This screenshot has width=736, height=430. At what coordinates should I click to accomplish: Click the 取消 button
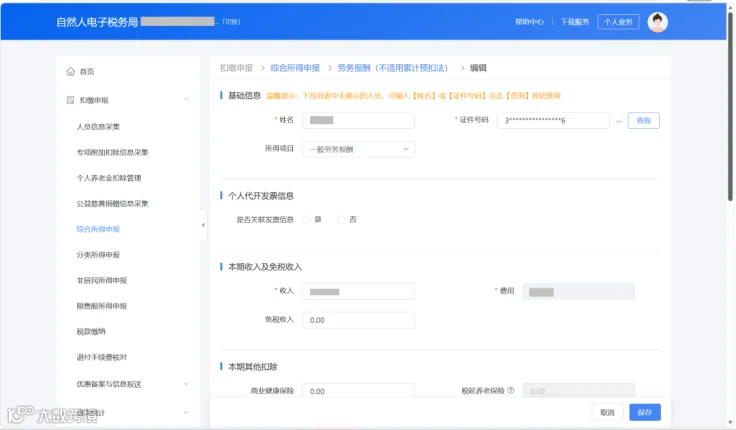[607, 412]
